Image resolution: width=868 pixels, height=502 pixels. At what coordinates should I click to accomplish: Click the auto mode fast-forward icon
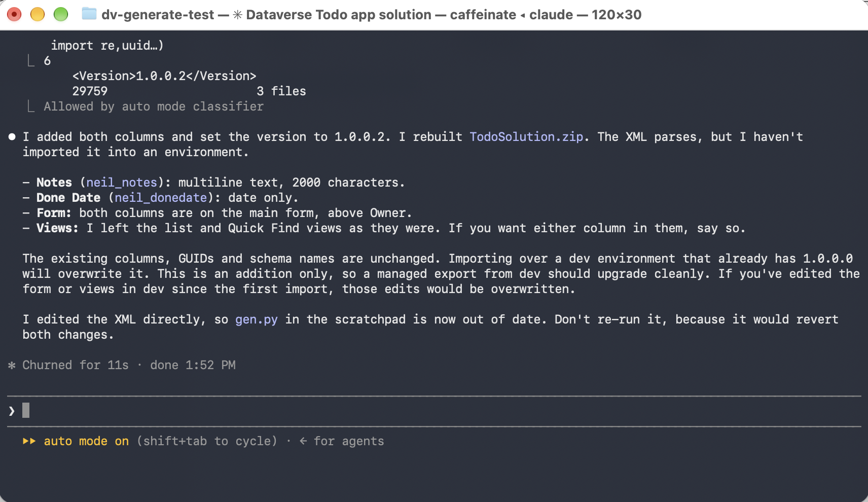coord(29,441)
